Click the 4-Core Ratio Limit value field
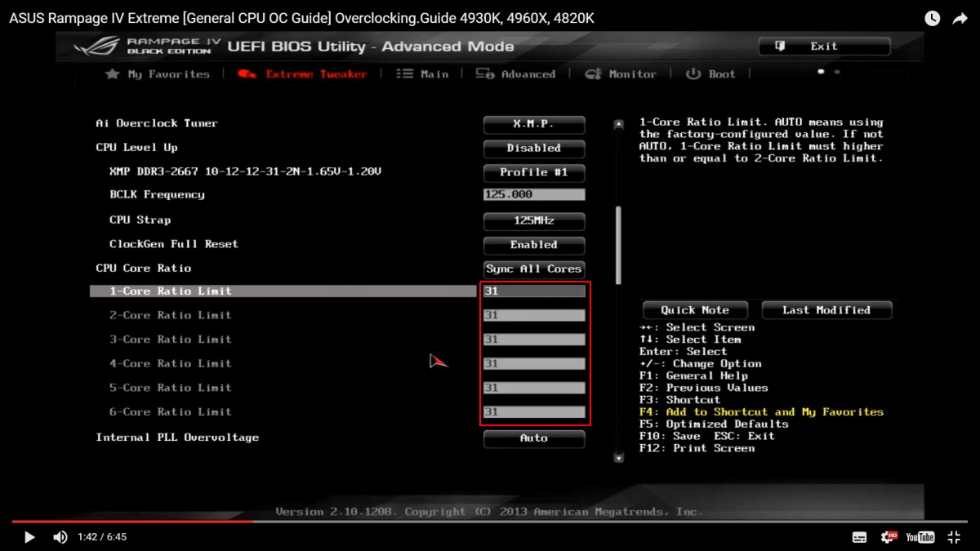The height and width of the screenshot is (551, 980). pos(534,364)
